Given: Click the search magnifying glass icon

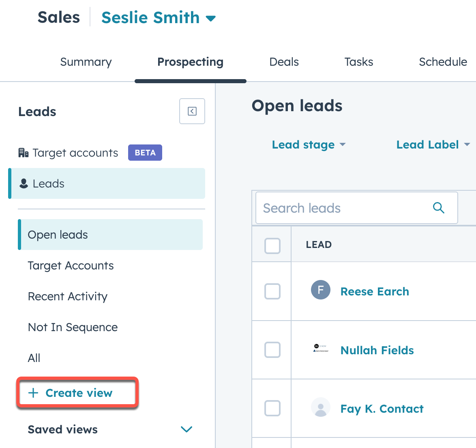Looking at the screenshot, I should [439, 208].
